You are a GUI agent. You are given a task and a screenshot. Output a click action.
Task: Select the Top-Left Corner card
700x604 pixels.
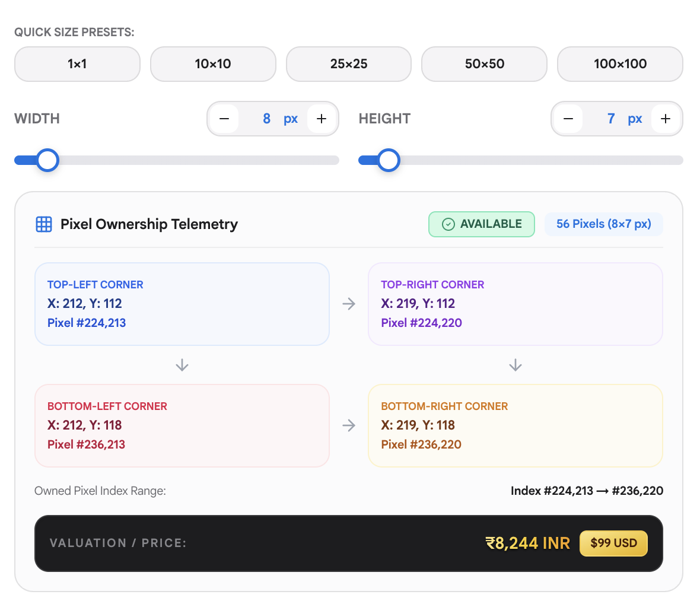click(x=182, y=304)
